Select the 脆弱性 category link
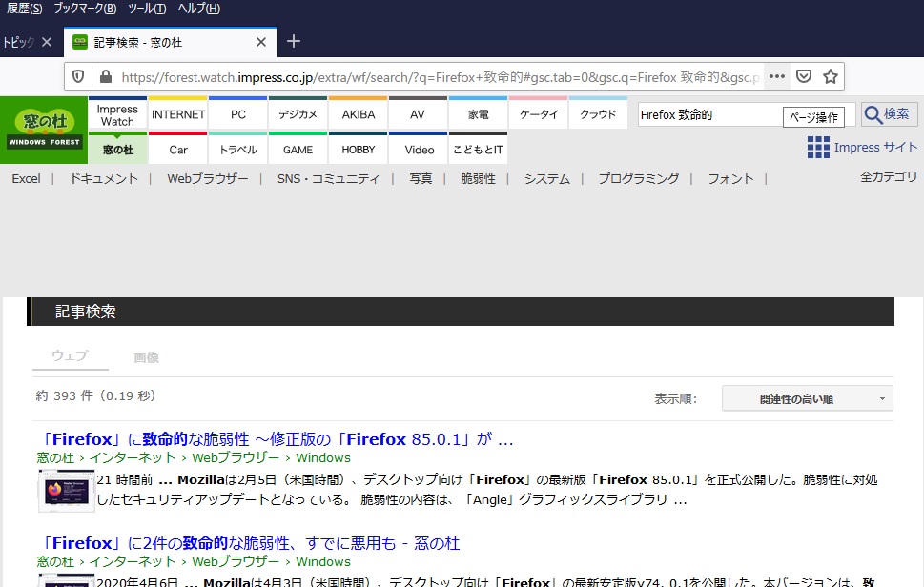The width and height of the screenshot is (924, 587). [x=478, y=178]
